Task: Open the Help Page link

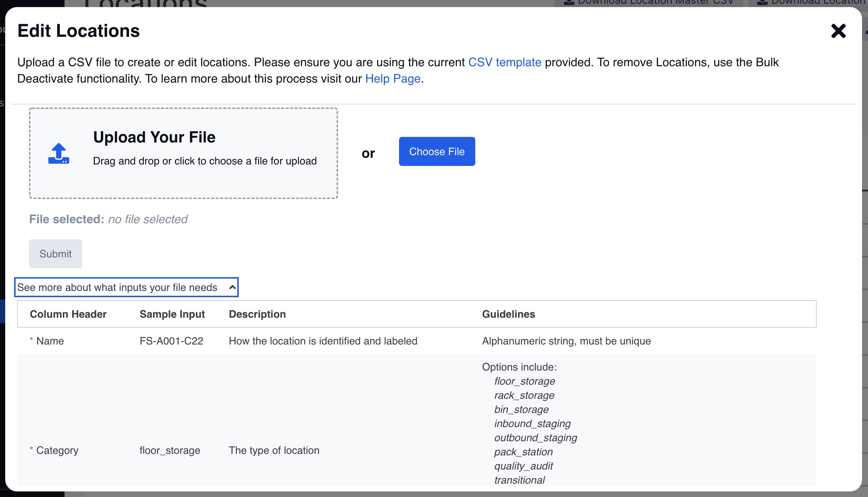Action: coord(393,78)
